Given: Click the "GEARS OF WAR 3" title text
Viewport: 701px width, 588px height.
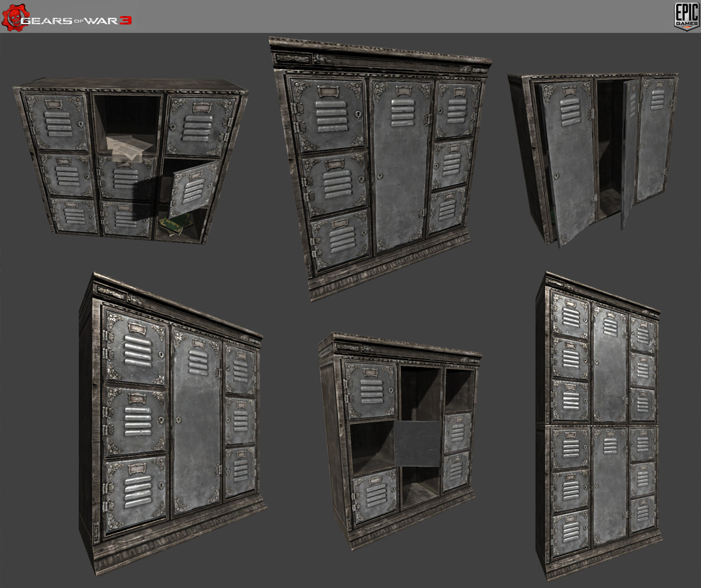Looking at the screenshot, I should click(x=77, y=21).
